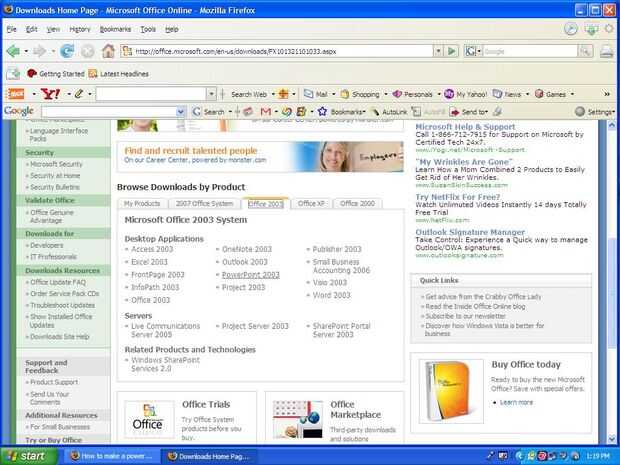Click the vertical scrollbar down arrow

coord(612,439)
